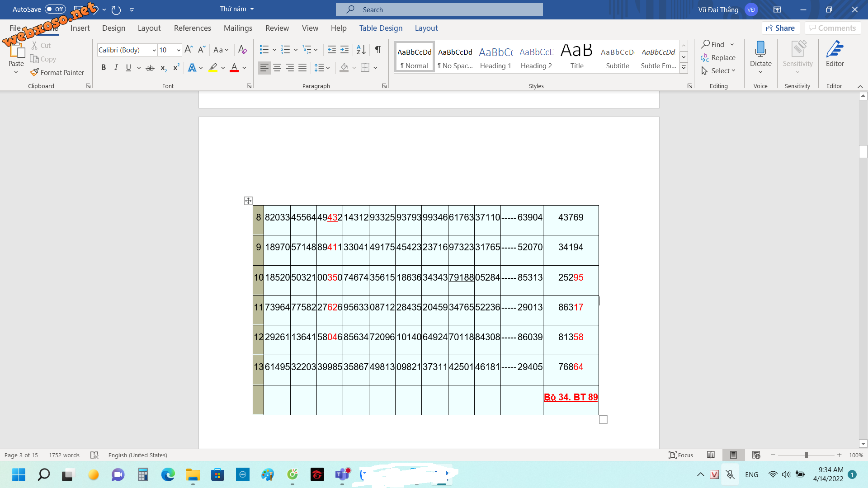868x488 pixels.
Task: Open File Explorer from taskbar
Action: pyautogui.click(x=193, y=474)
